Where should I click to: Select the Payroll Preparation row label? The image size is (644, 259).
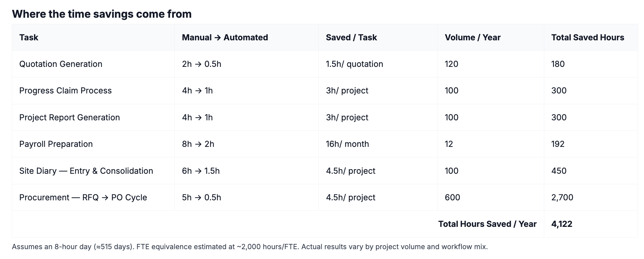point(56,144)
